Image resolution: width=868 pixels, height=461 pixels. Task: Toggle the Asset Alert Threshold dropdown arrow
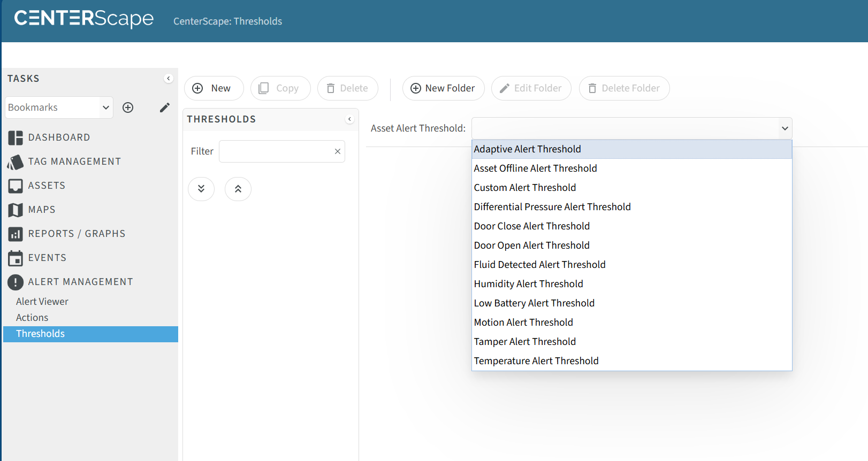785,128
